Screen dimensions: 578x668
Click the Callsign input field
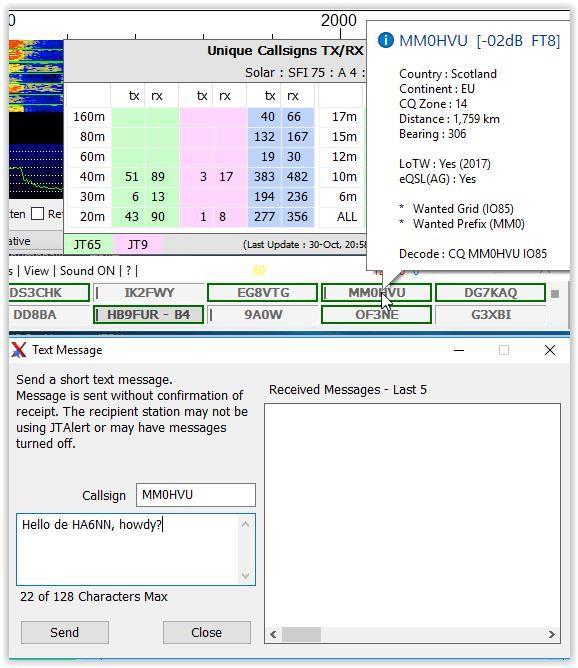coord(196,495)
